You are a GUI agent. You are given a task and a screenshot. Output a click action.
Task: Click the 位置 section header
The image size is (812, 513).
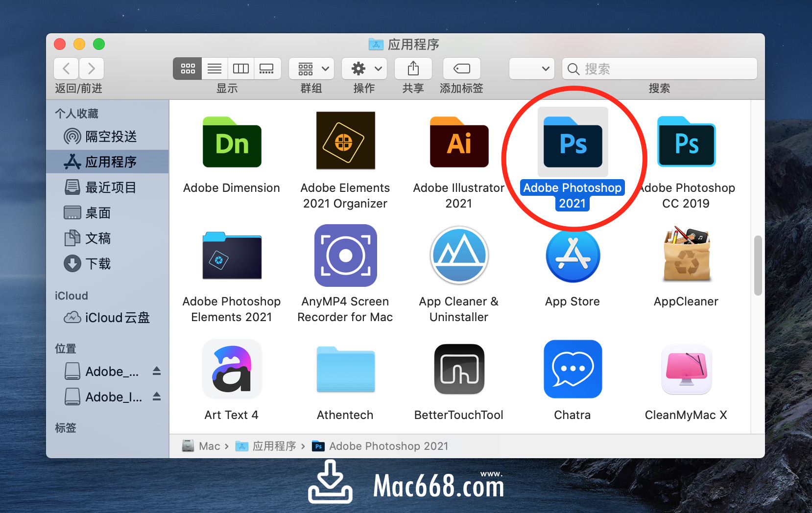(x=66, y=349)
